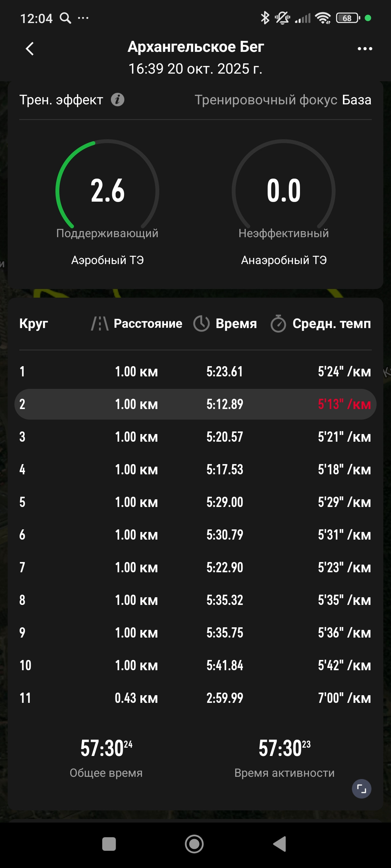Select lap 11 row with 0.43 км

coord(195,698)
